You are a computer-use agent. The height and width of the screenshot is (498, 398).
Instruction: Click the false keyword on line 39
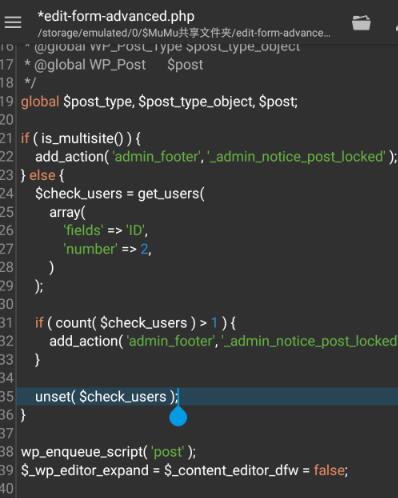click(329, 470)
